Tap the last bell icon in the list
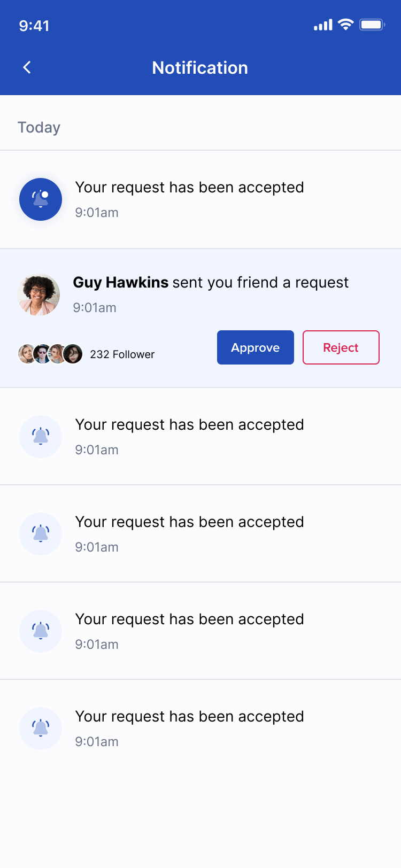401x868 pixels. point(41,728)
